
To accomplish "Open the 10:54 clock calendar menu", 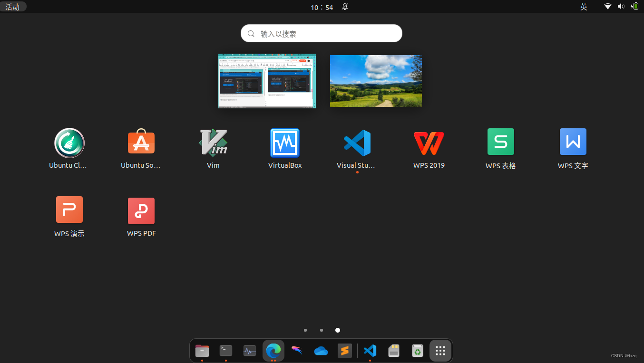I will click(322, 7).
